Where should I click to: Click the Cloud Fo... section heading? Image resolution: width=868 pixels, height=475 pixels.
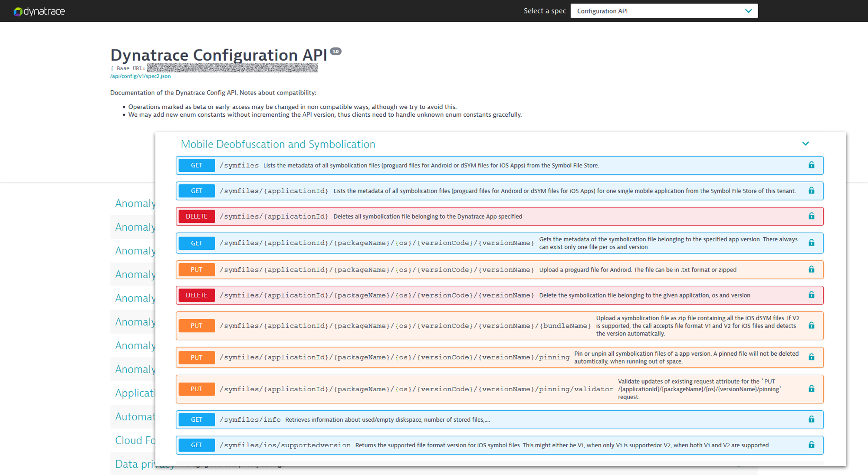135,440
